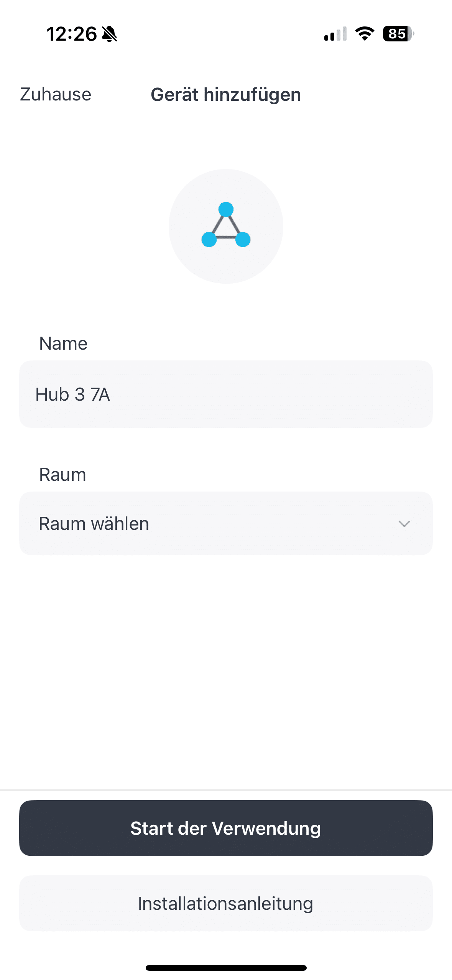Tap the 12:26 clock in status bar
Image resolution: width=452 pixels, height=980 pixels.
click(72, 34)
